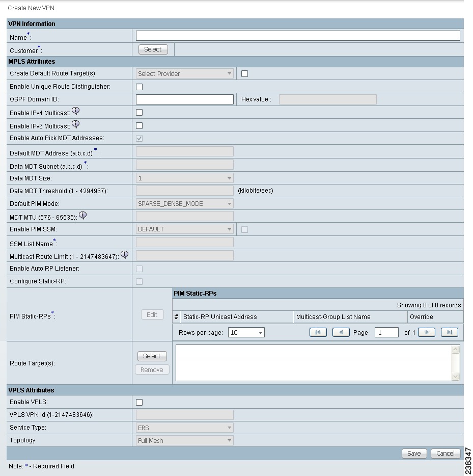This screenshot has width=473, height=476.
Task: Click Edit for PIM Static-RPs
Action: tap(152, 314)
